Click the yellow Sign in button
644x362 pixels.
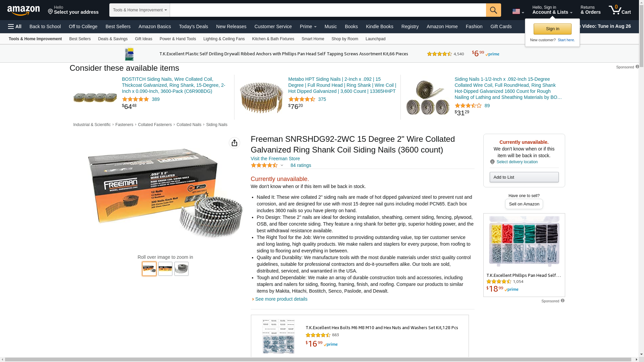(552, 29)
